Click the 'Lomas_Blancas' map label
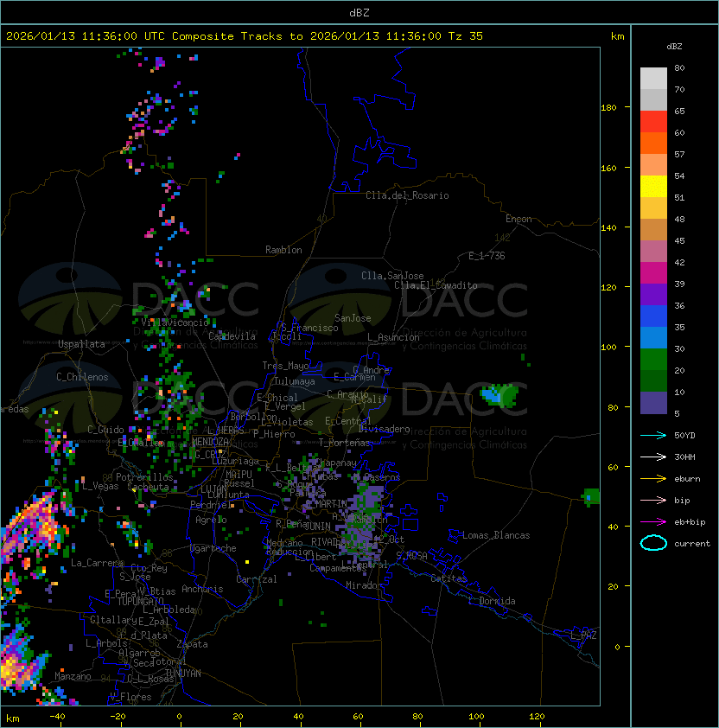719x728 pixels. click(x=496, y=535)
